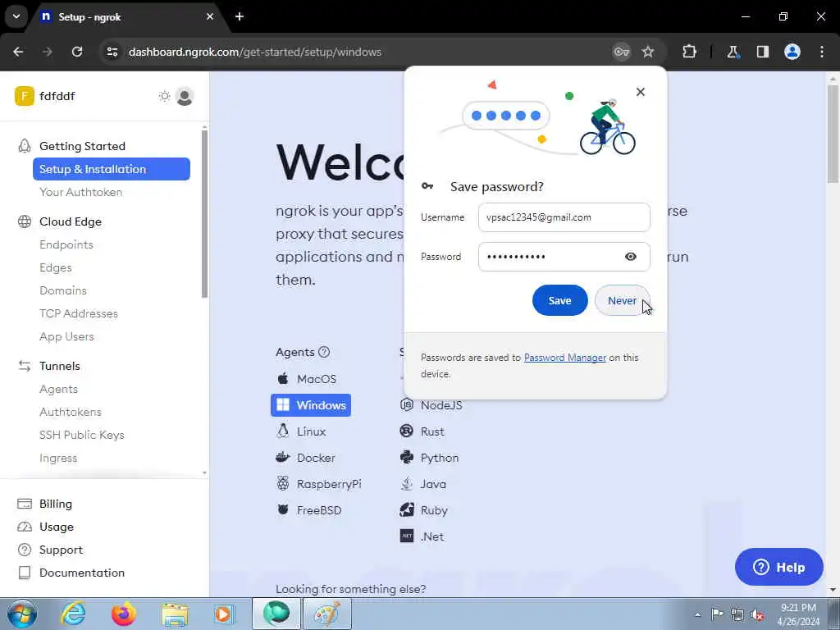
Task: Open Chrome three-dot menu
Action: click(822, 52)
